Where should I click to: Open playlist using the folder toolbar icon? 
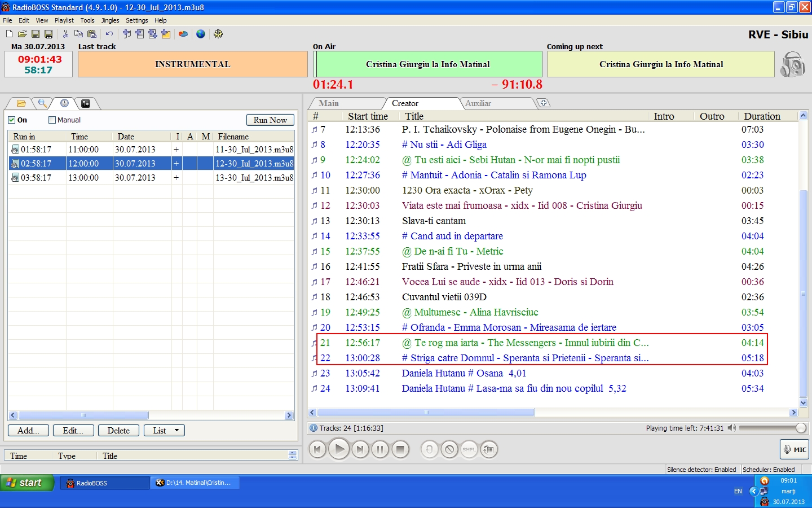click(22, 34)
